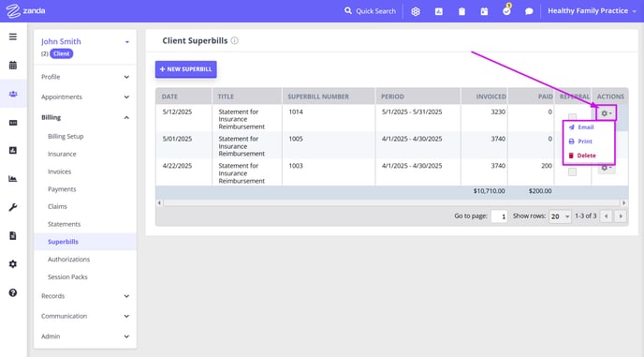Open Claims in the sidebar
Viewport: 644px width, 357px height.
click(x=57, y=206)
